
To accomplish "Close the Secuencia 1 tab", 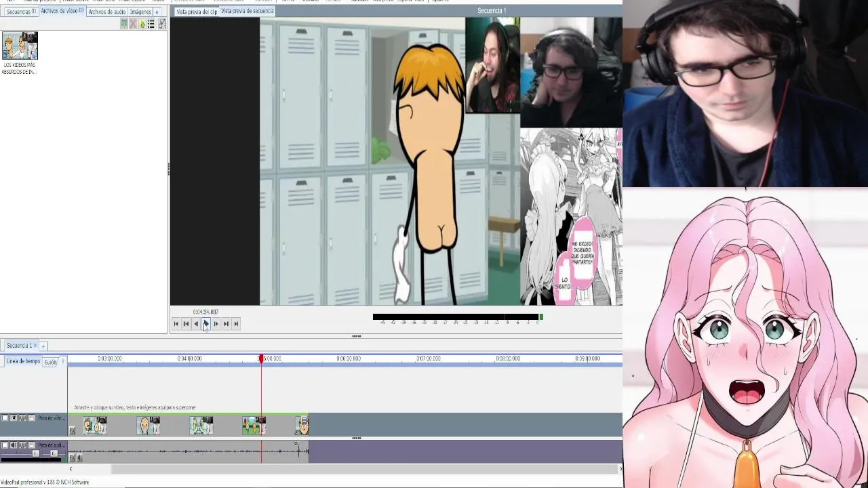I will tap(36, 346).
